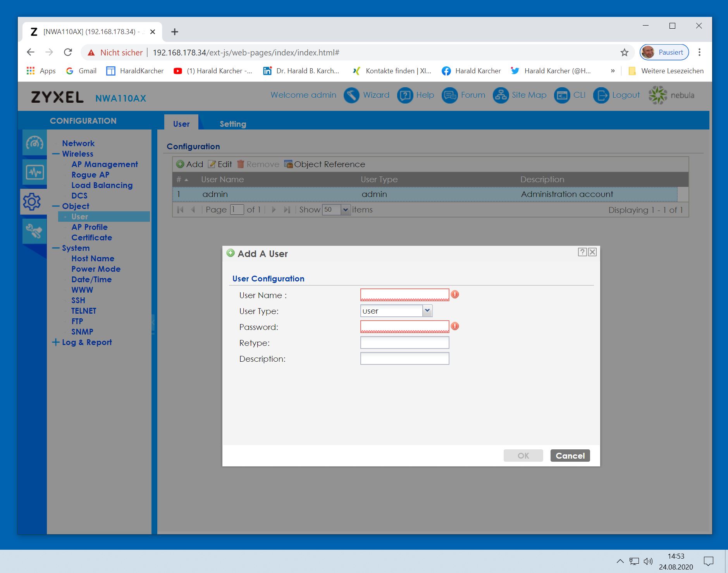This screenshot has height=573, width=728.
Task: Launch the CLI console icon
Action: [x=562, y=95]
